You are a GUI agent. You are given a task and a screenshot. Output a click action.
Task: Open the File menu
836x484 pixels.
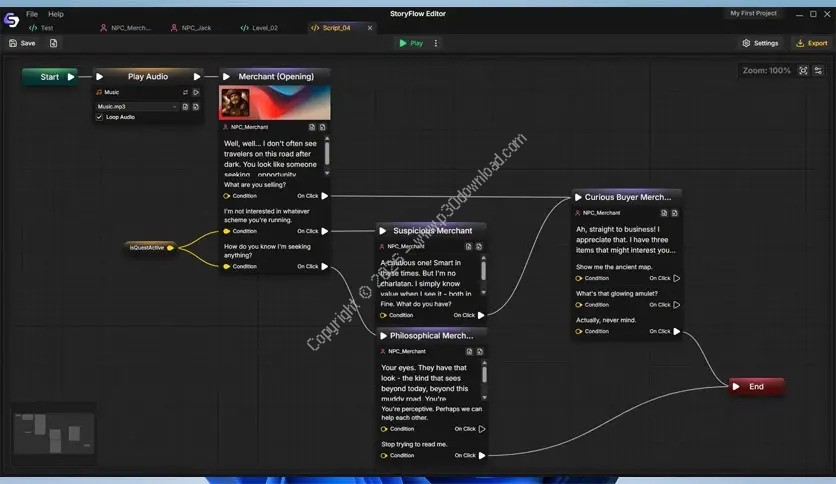tap(32, 14)
